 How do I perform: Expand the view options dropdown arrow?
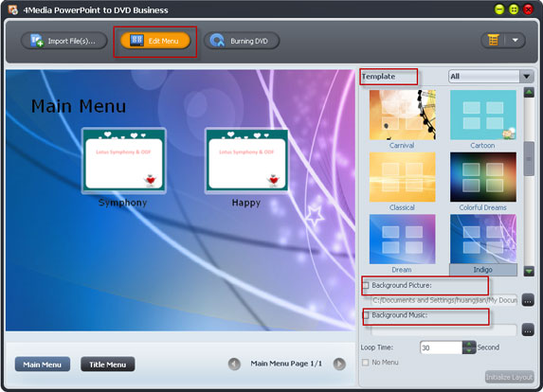[515, 40]
